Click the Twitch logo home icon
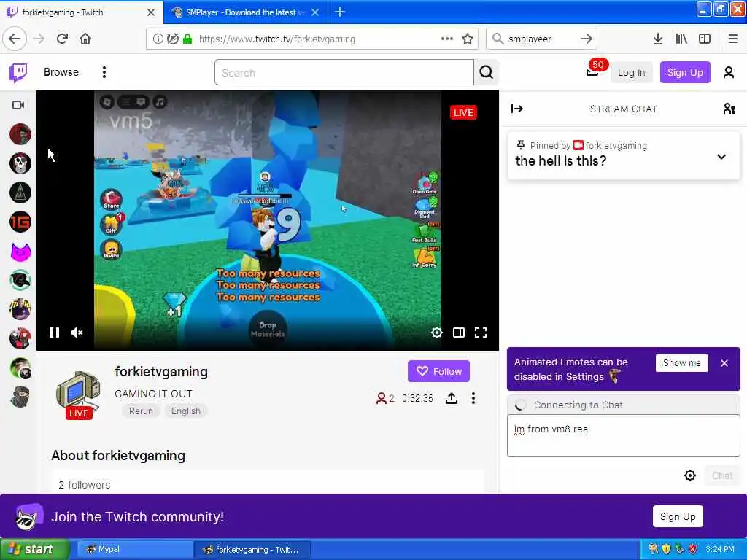 [18, 72]
